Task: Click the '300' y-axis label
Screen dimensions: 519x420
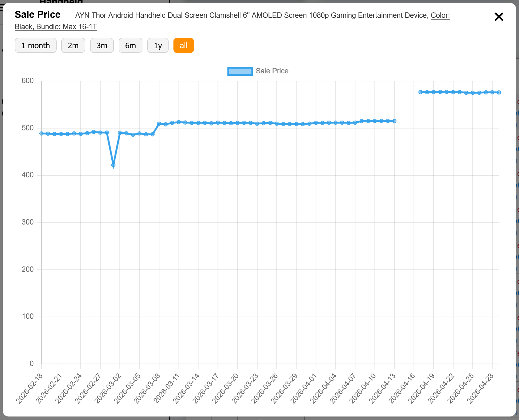Action: (28, 222)
